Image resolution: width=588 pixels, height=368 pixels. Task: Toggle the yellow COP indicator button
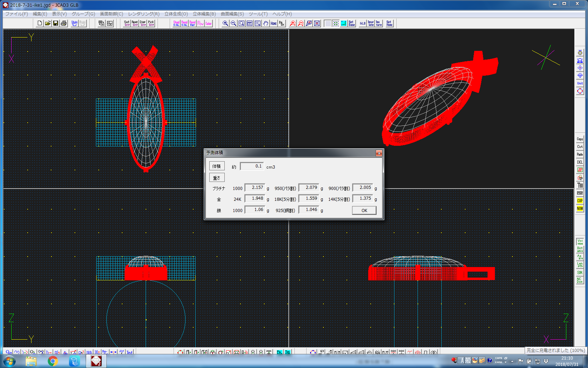(x=580, y=201)
